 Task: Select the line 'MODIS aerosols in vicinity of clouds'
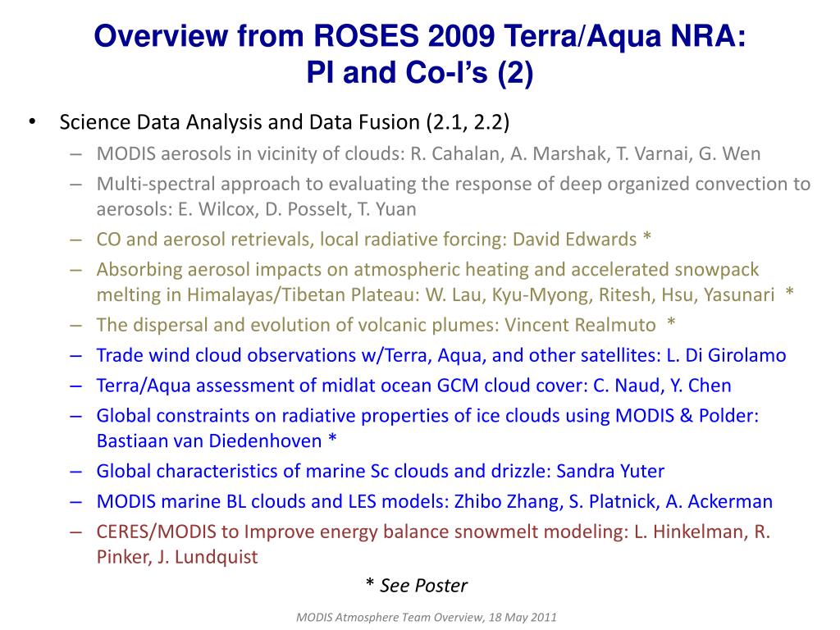tap(428, 153)
